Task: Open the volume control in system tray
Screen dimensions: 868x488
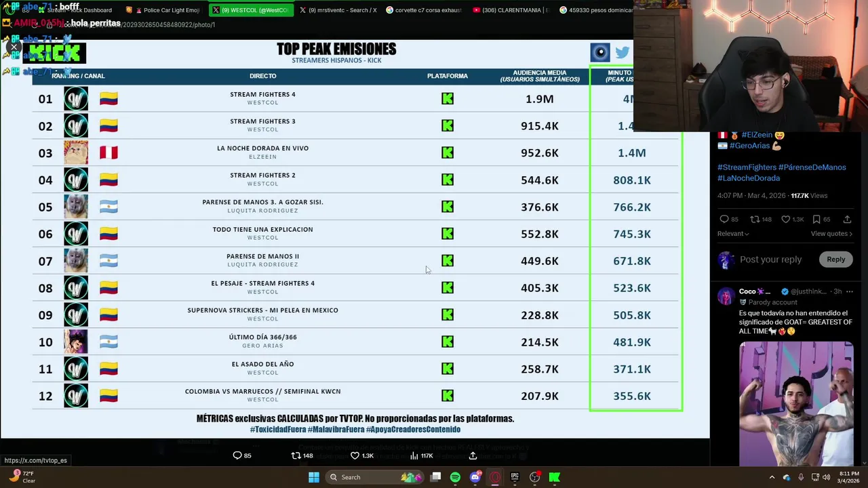Action: point(826,477)
